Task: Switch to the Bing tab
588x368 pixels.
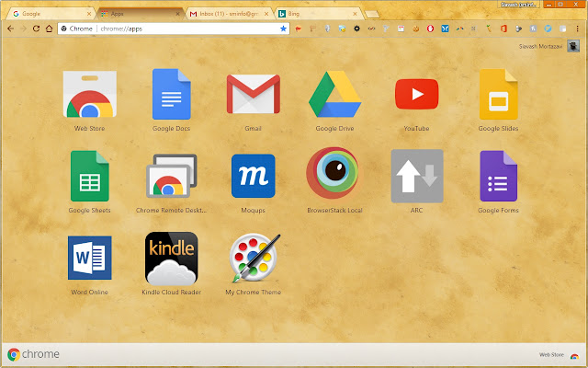Action: coord(317,14)
